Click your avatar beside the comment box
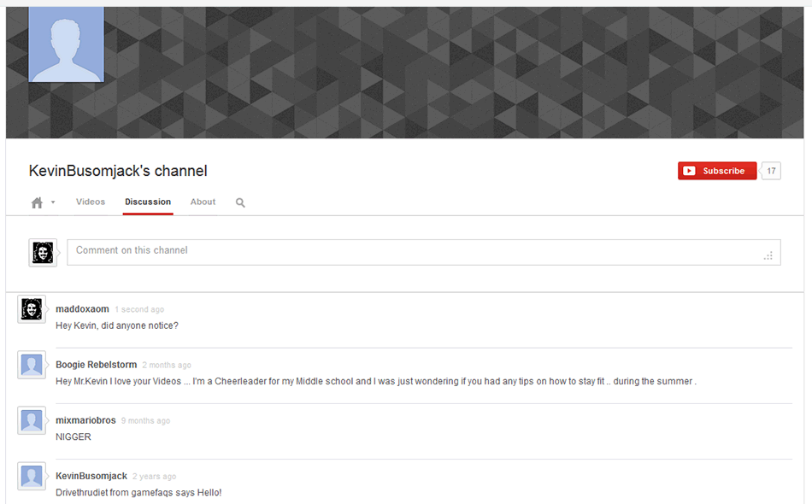The width and height of the screenshot is (812, 504). (43, 252)
